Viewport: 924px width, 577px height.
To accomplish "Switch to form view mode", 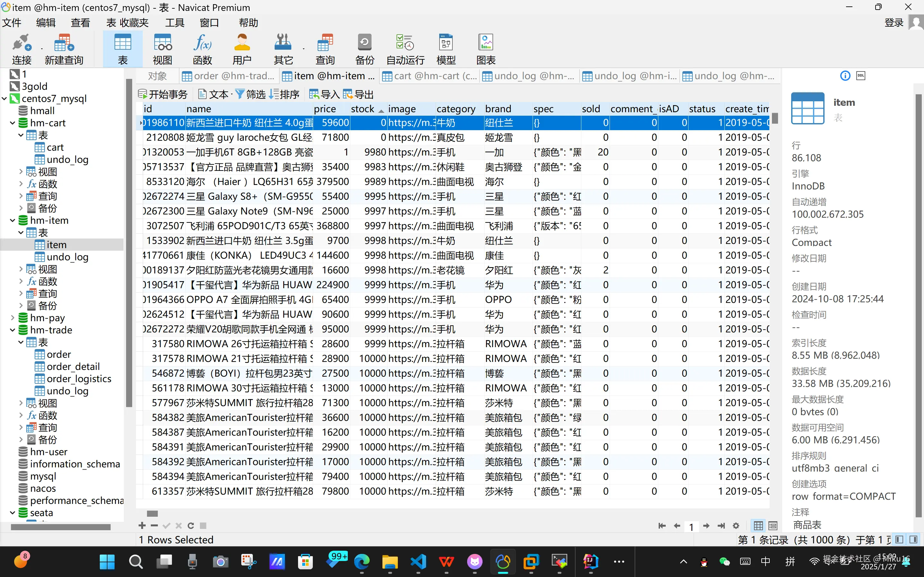I will 773,526.
